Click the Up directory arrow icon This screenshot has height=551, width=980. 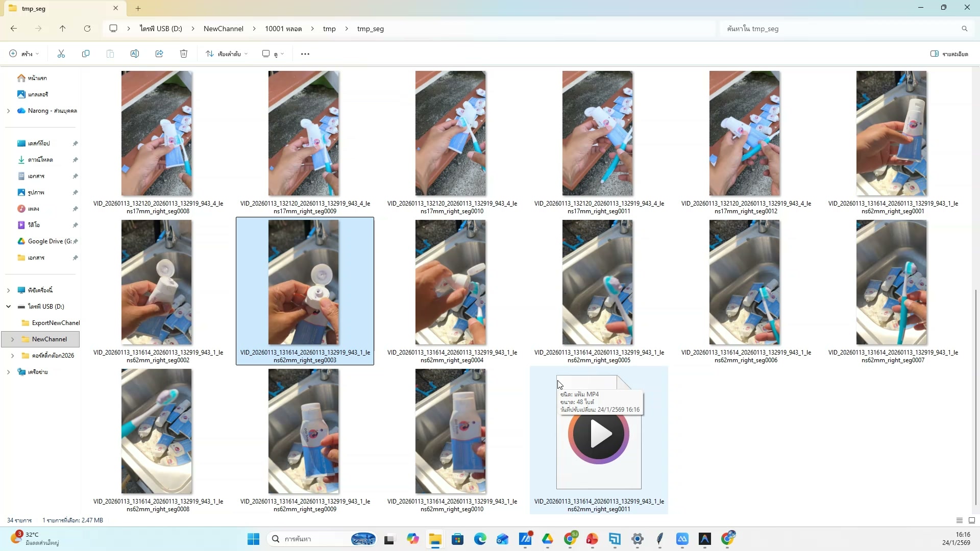pos(63,29)
